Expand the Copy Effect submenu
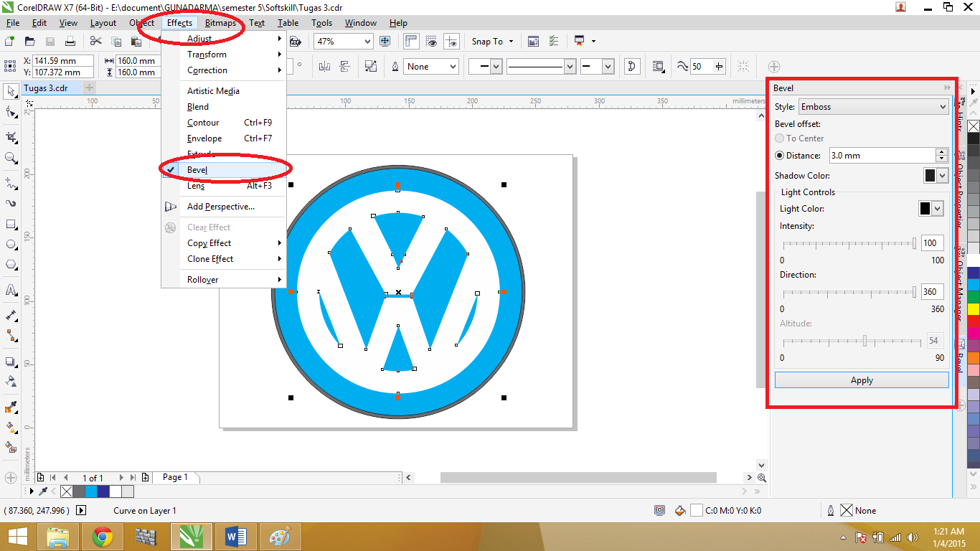The height and width of the screenshot is (551, 980). pyautogui.click(x=224, y=243)
